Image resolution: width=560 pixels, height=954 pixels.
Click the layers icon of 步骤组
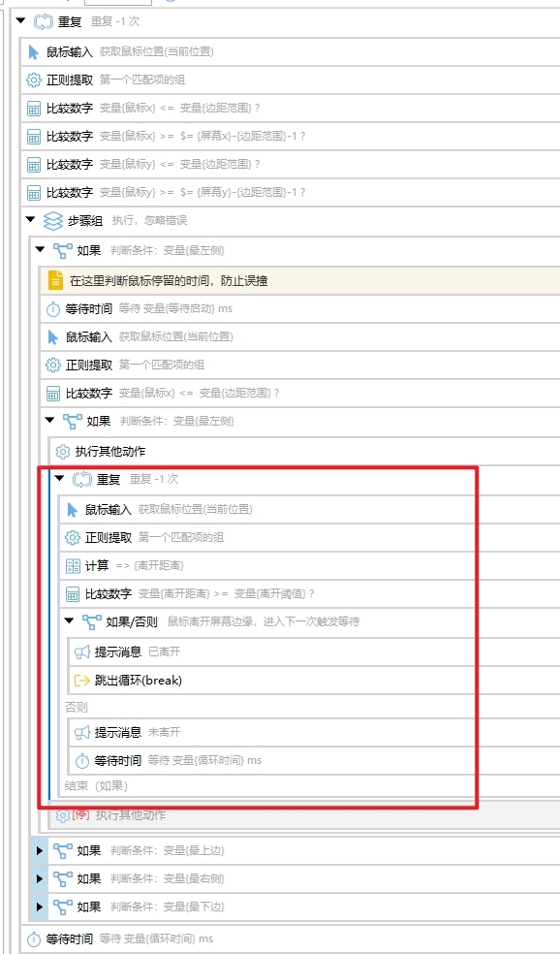point(53,220)
